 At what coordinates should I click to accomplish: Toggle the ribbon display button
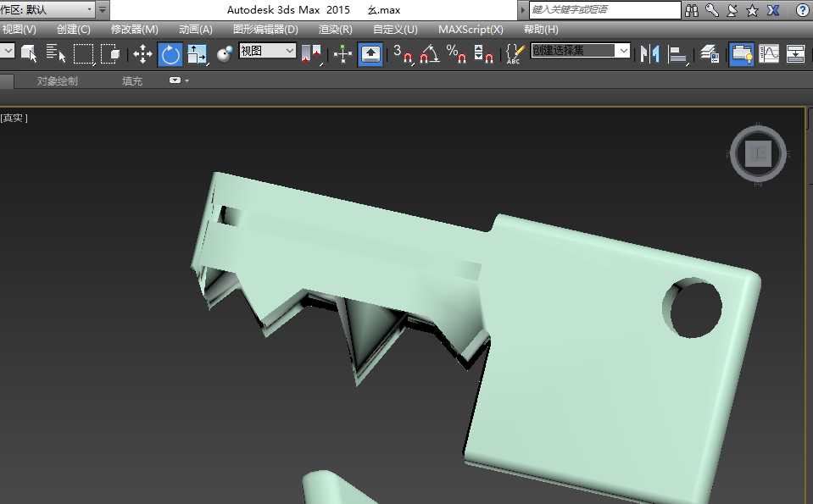(x=742, y=55)
